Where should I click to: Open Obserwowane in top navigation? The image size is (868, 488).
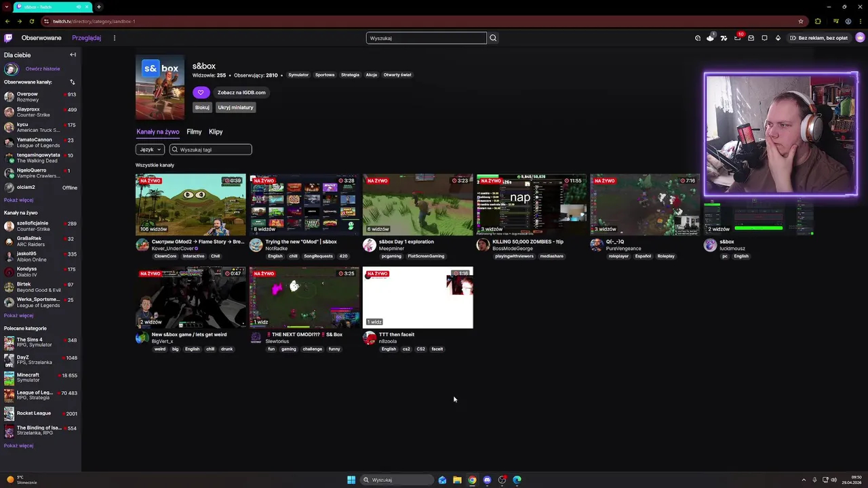coord(41,38)
